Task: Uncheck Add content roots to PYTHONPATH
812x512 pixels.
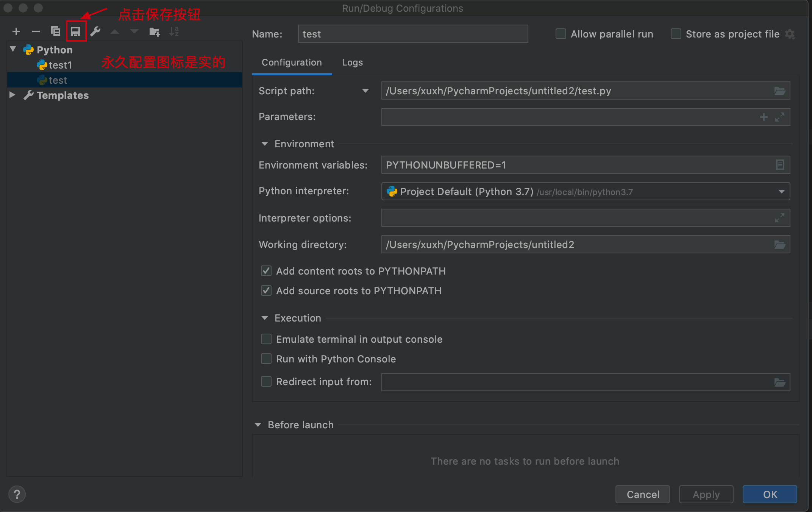Action: tap(266, 271)
